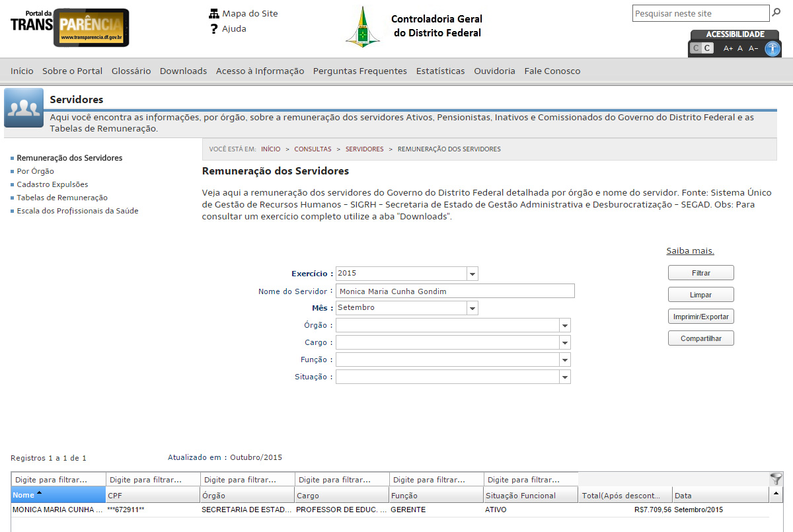Screen dimensions: 793x532
Task: Expand the Mês dropdown arrow
Action: tap(472, 308)
